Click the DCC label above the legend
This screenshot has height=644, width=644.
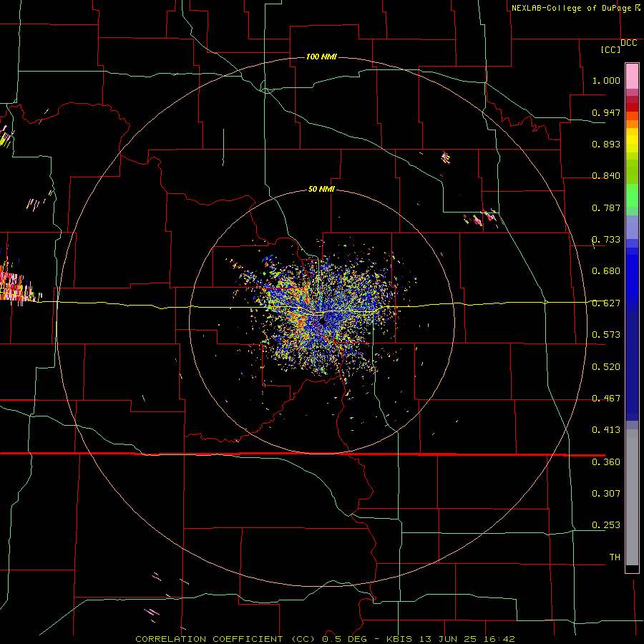[628, 43]
